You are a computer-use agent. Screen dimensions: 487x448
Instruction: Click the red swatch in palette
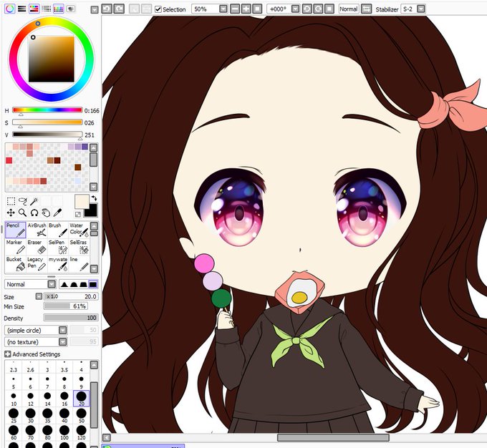[x=9, y=160]
